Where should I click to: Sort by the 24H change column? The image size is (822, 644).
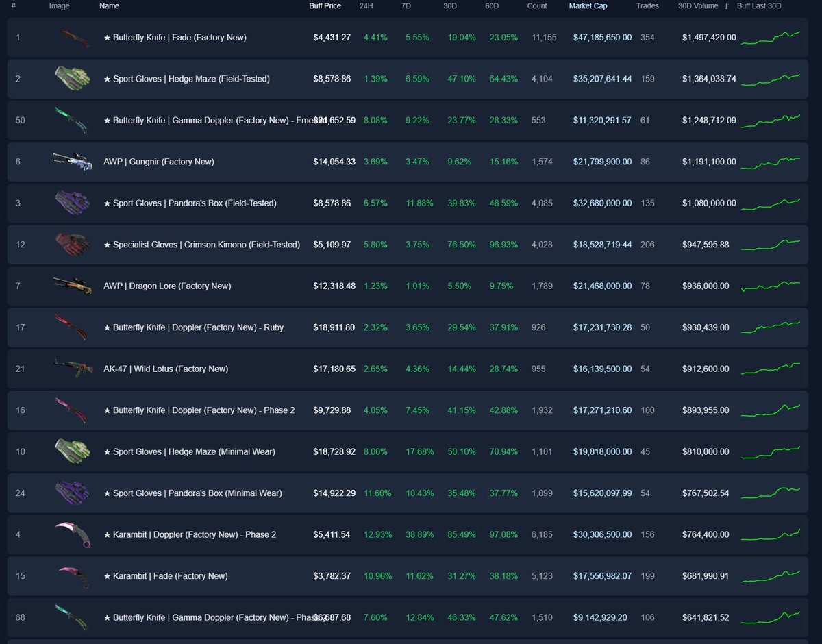(366, 6)
